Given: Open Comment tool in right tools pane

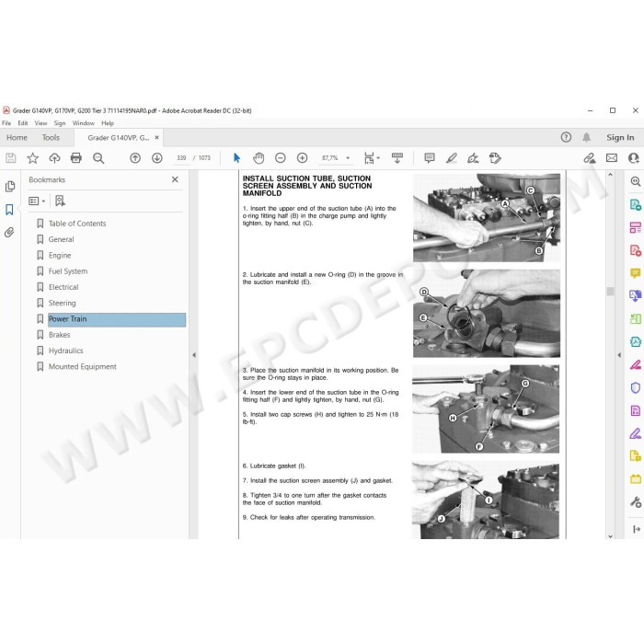Looking at the screenshot, I should (x=636, y=273).
